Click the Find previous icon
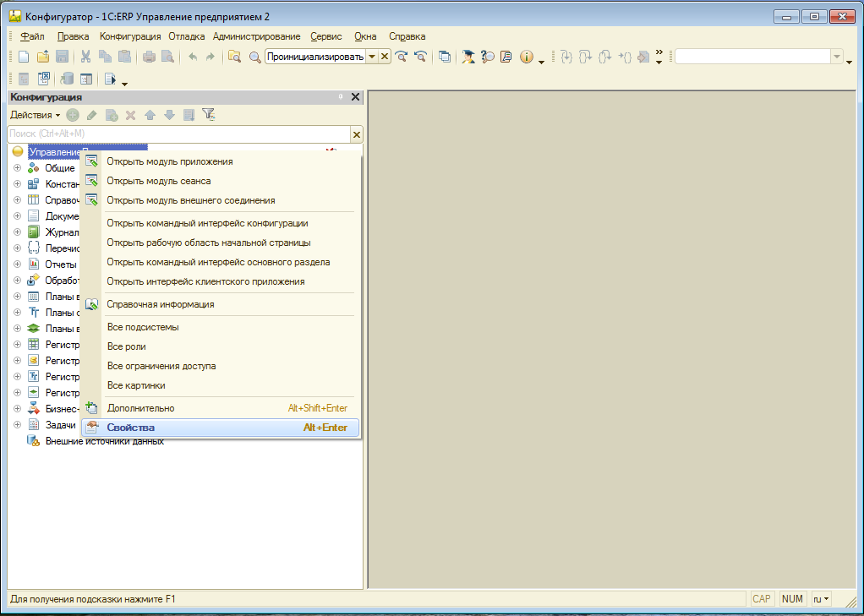Screen dimensions: 864x616 click(x=420, y=57)
